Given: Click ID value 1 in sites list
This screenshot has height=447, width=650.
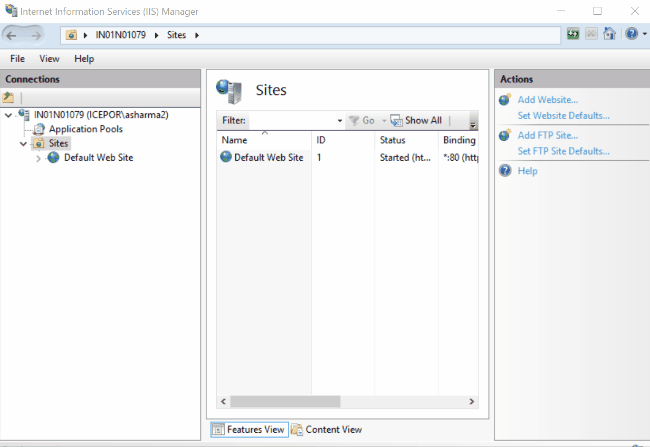Looking at the screenshot, I should click(x=319, y=158).
